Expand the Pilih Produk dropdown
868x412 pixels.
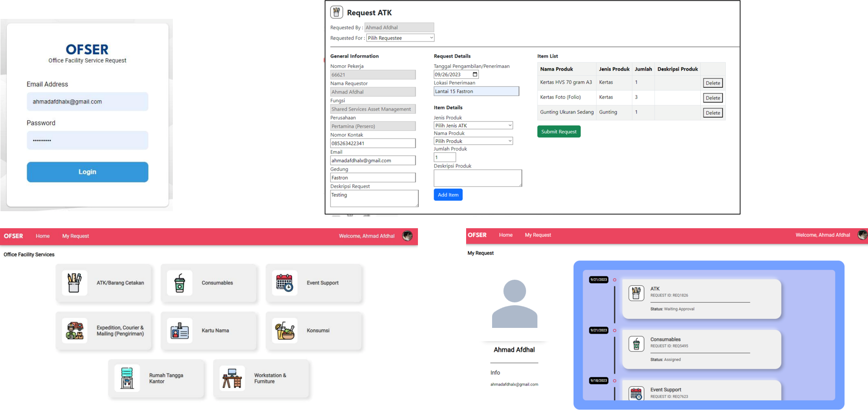(473, 141)
